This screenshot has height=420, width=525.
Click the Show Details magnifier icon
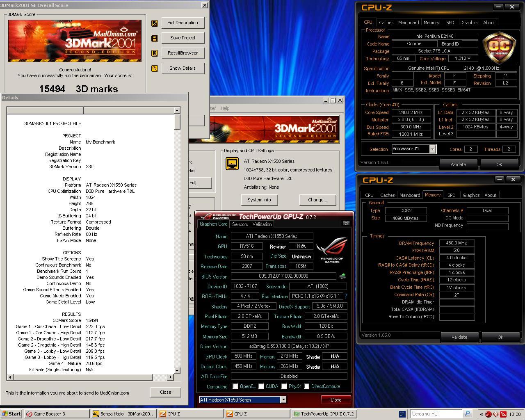pos(155,68)
